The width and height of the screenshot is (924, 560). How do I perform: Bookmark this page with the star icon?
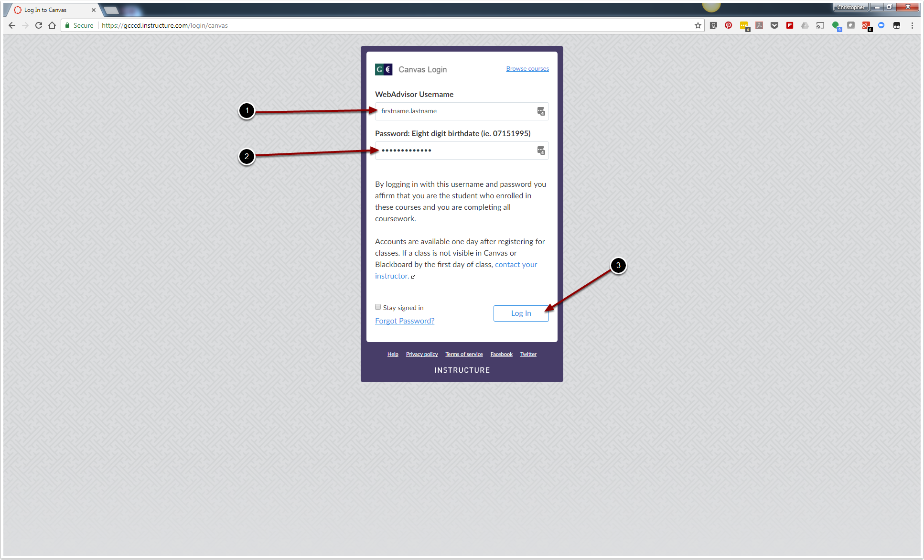pos(698,25)
